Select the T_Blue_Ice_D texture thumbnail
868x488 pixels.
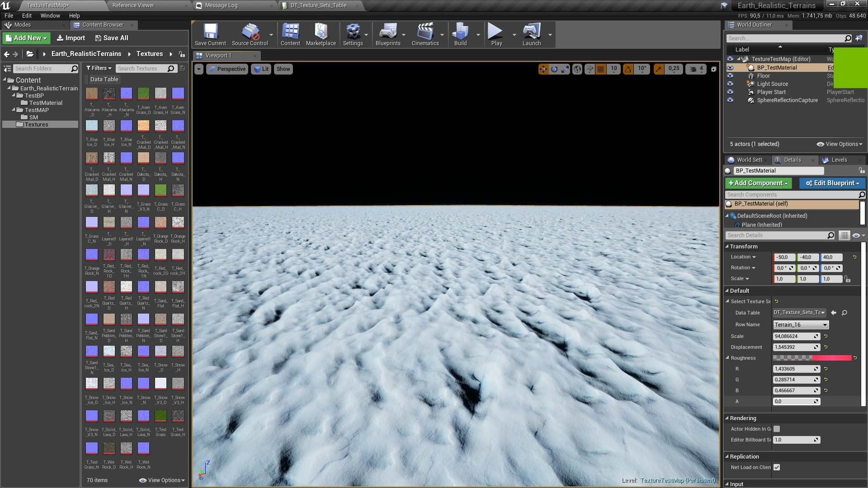[92, 126]
